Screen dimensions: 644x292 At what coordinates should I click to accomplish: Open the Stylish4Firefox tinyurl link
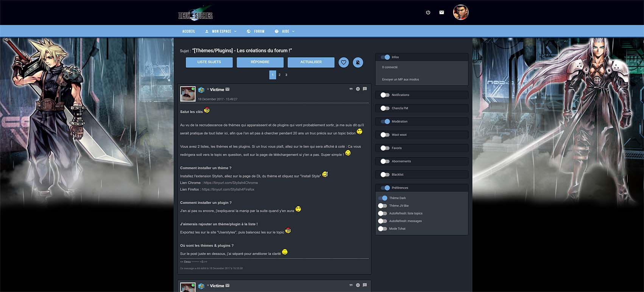coord(228,189)
